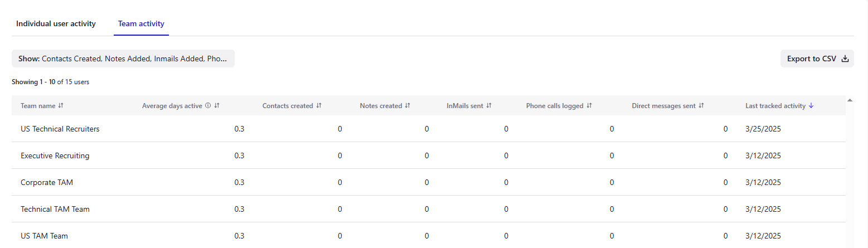Sort by Team name column icon
The height and width of the screenshot is (248, 868).
pyautogui.click(x=61, y=106)
